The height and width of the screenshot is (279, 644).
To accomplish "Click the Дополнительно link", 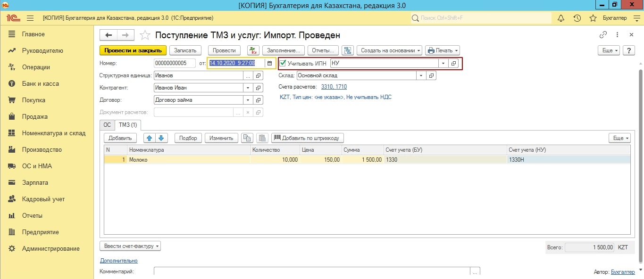I will (x=118, y=261).
